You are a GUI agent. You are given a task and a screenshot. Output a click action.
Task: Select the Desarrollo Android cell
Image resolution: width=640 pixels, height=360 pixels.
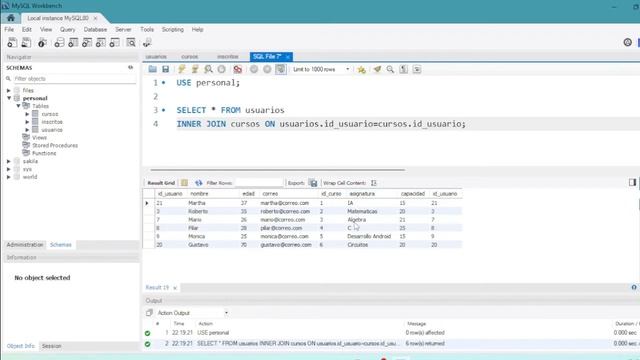(x=369, y=236)
